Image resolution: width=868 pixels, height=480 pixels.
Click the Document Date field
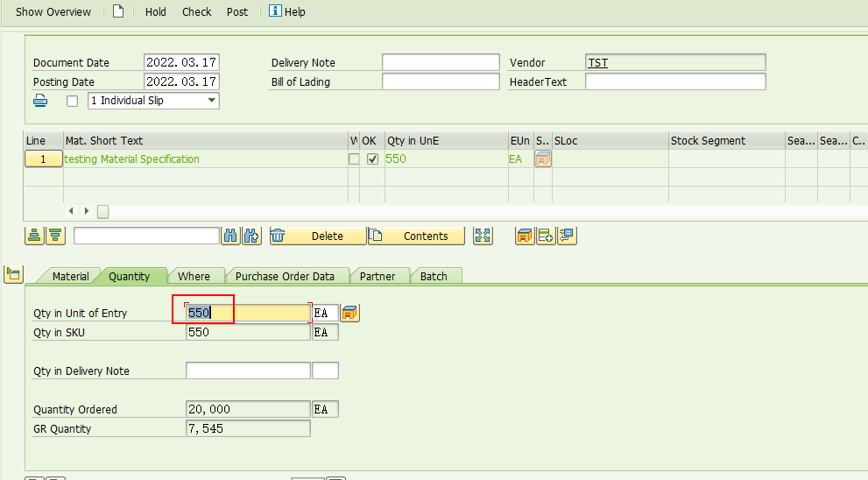point(181,62)
